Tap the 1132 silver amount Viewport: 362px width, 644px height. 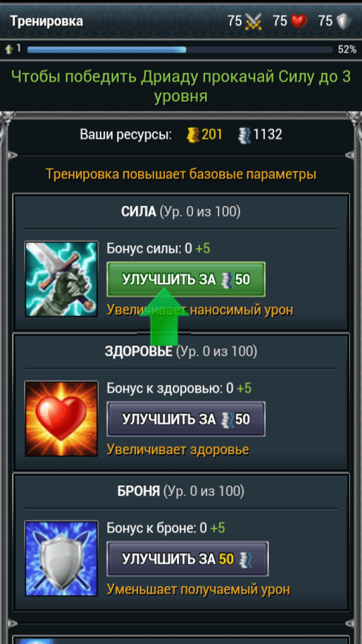click(268, 135)
